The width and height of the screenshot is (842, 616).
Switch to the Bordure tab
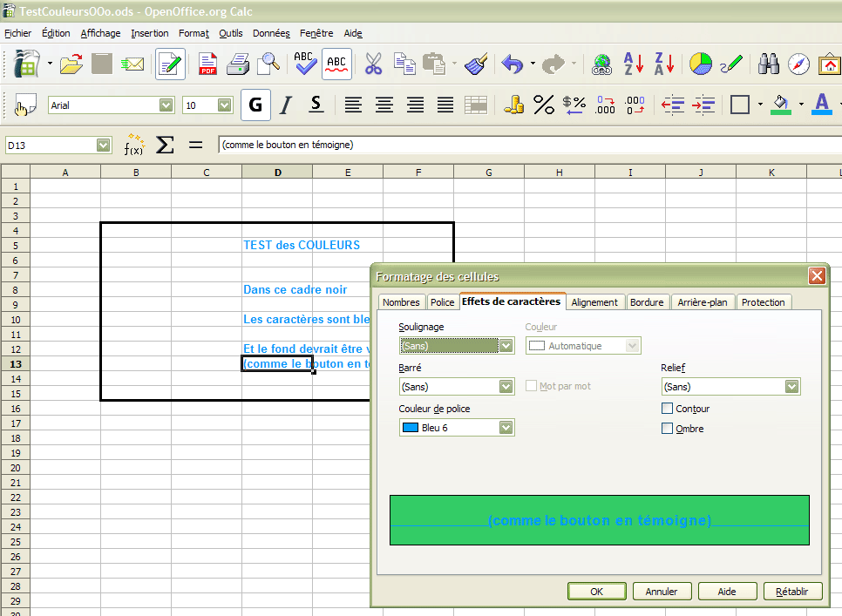click(x=647, y=302)
